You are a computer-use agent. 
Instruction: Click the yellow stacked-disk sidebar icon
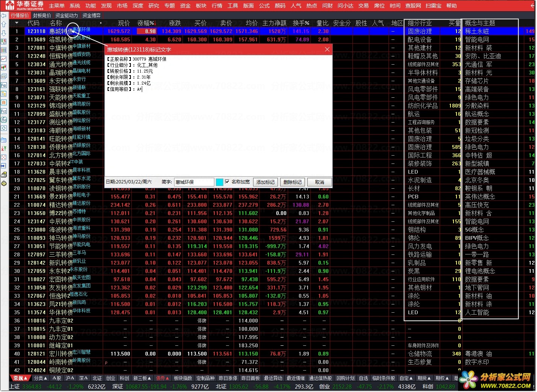click(4, 175)
